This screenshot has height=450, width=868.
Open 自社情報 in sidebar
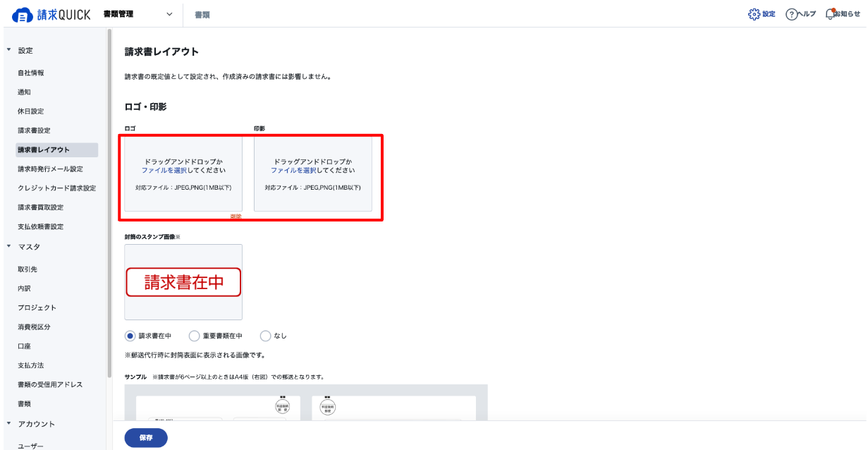31,73
